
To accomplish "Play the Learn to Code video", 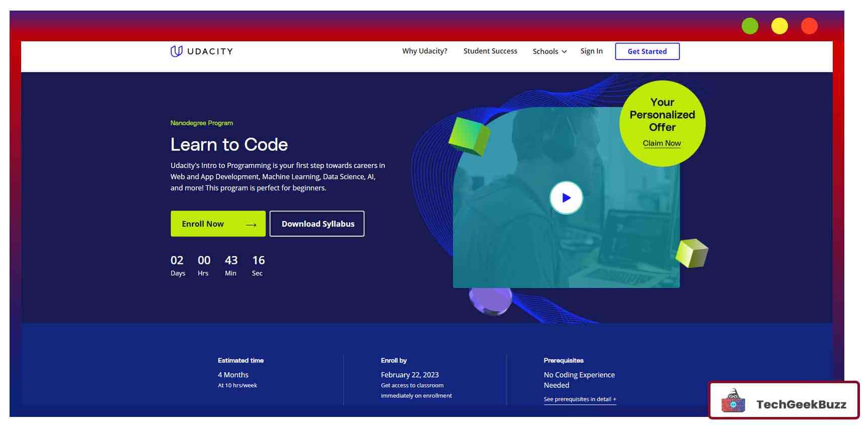I will [566, 198].
